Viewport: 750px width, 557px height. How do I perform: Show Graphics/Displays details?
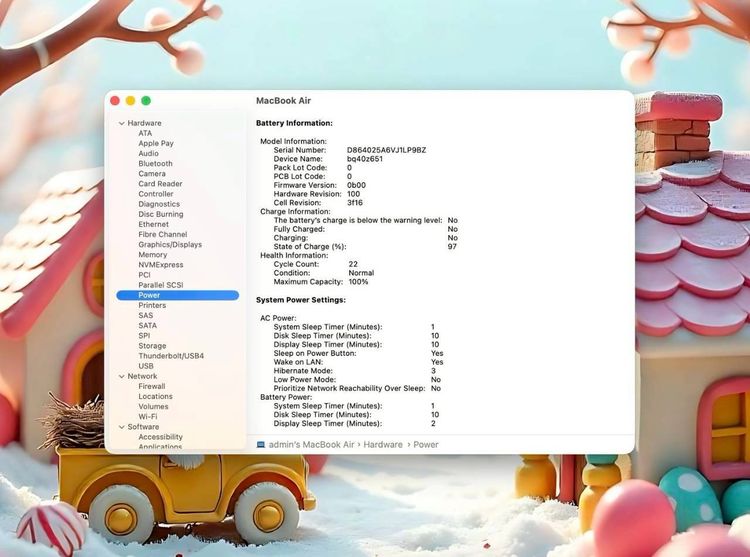point(170,244)
